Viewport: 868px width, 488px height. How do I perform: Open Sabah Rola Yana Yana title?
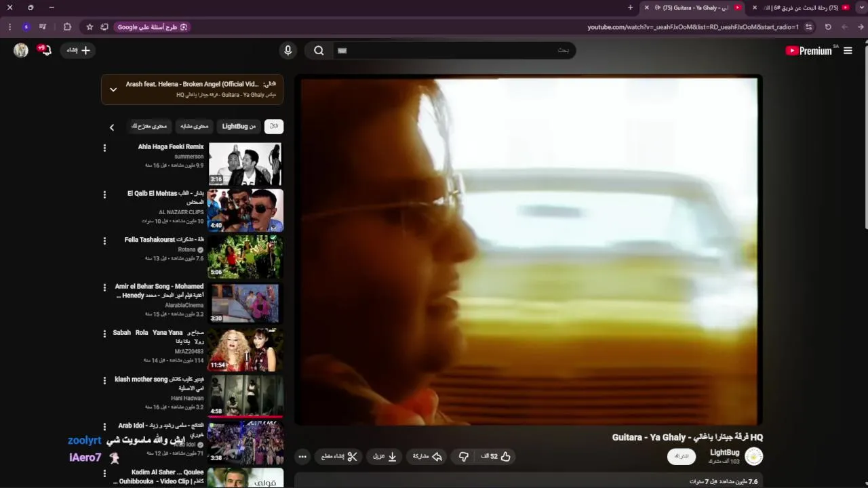pos(158,337)
